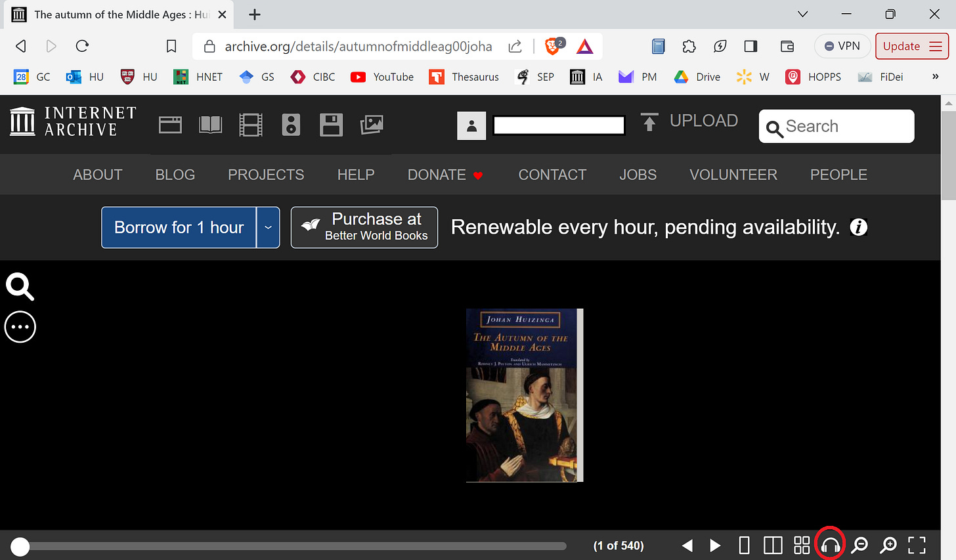Open the Drive bookmark
This screenshot has height=560, width=956.
tap(697, 77)
